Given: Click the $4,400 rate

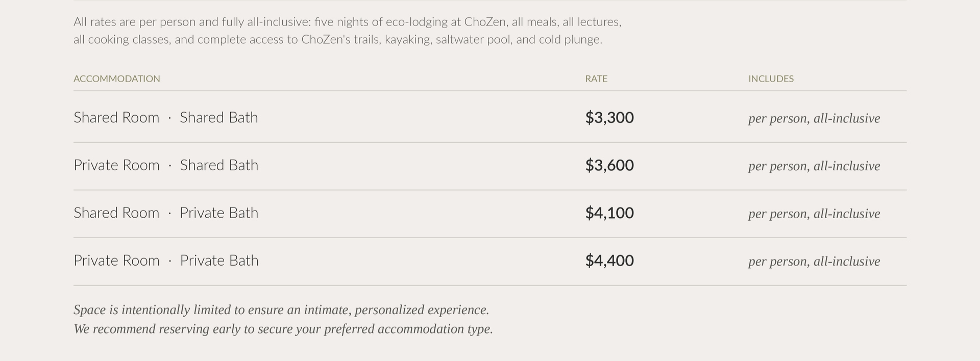Looking at the screenshot, I should (x=609, y=261).
